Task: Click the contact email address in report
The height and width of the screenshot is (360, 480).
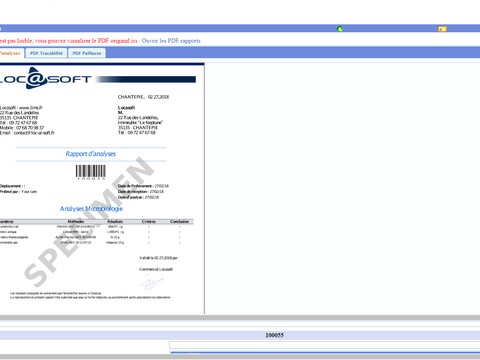Action: [34, 133]
